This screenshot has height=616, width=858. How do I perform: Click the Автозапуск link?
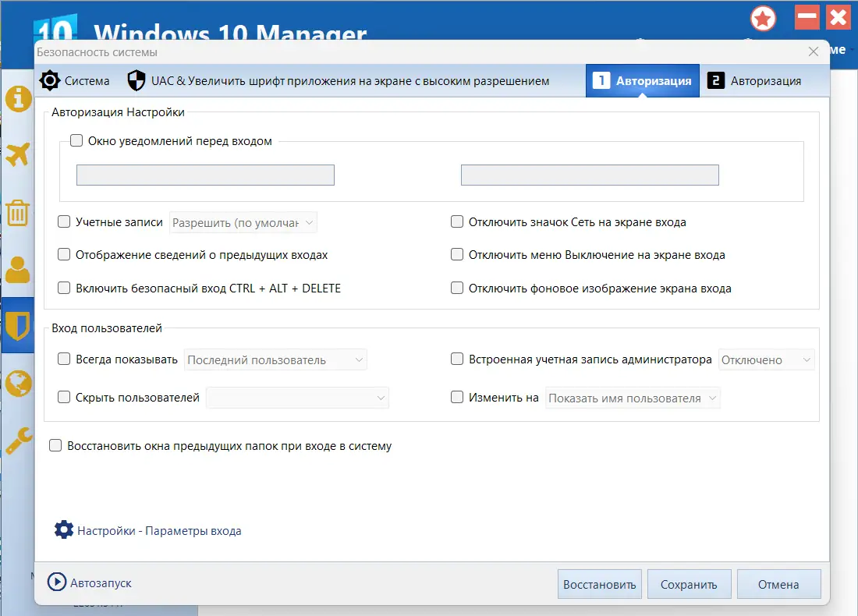tap(101, 583)
